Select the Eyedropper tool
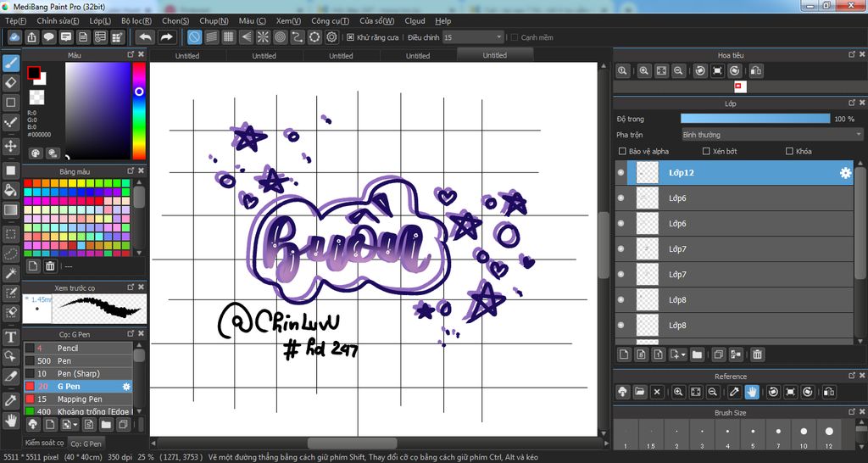This screenshot has height=463, width=868. 10,400
